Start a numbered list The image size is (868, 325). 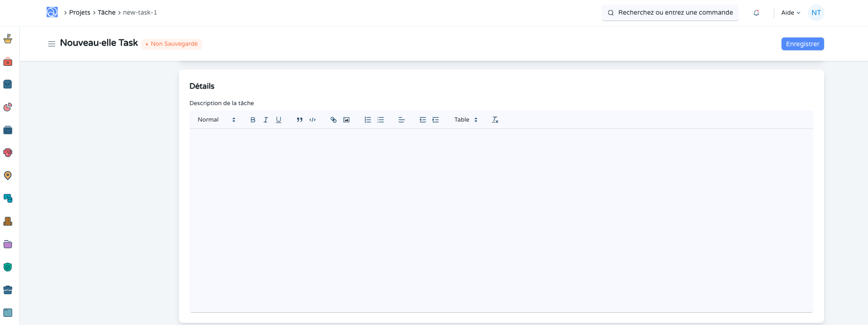click(x=367, y=120)
